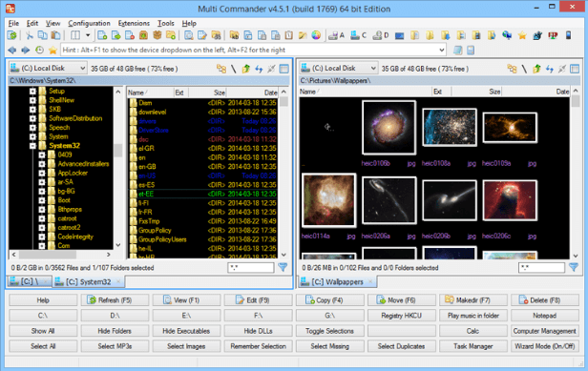The image size is (588, 371).
Task: Click the favorites star icon in top toolbar
Action: 522,35
